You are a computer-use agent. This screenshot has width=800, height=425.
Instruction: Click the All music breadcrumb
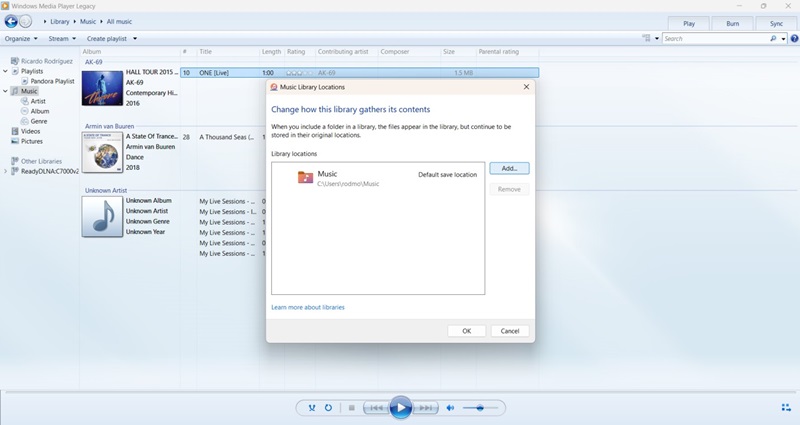[119, 21]
